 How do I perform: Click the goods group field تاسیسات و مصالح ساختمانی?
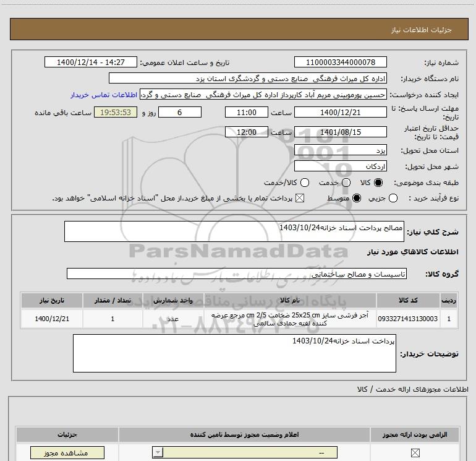click(237, 274)
